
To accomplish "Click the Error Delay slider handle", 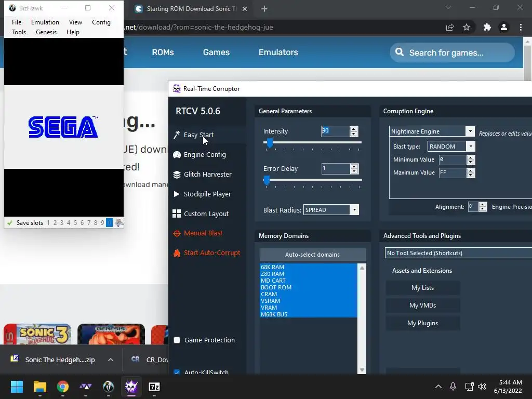I will click(x=267, y=180).
